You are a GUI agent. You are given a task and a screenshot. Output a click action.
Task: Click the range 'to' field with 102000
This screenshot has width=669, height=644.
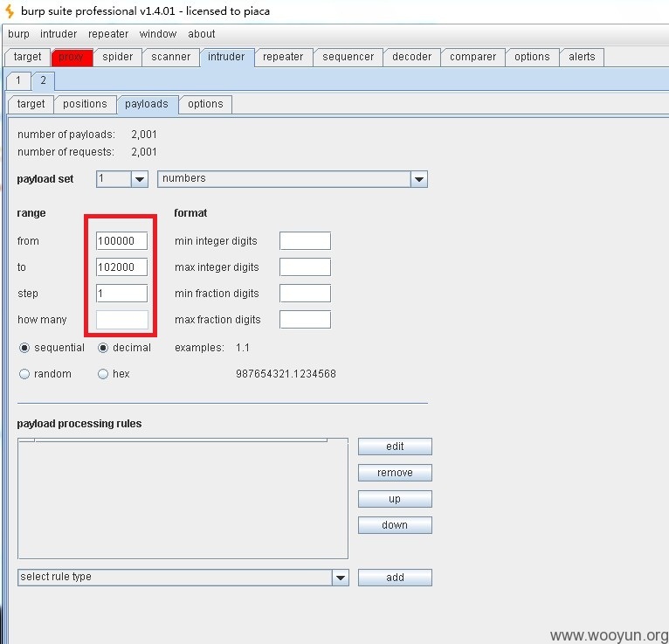pyautogui.click(x=121, y=267)
